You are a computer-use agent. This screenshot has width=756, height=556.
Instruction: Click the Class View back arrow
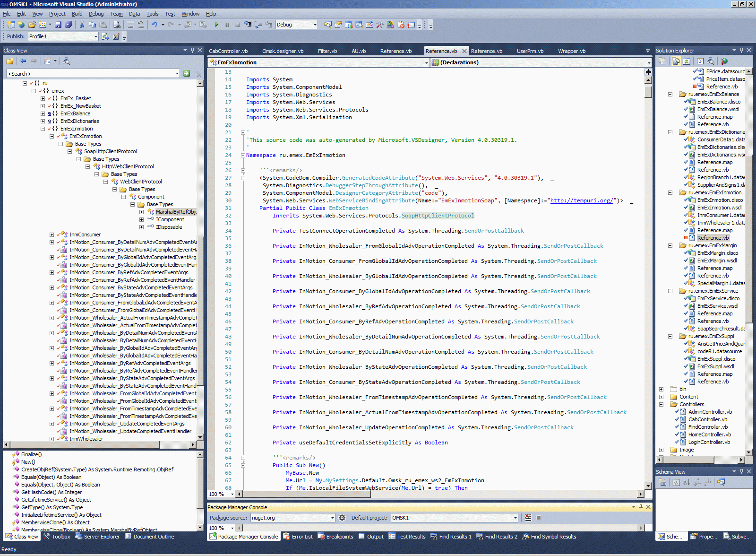(23, 61)
